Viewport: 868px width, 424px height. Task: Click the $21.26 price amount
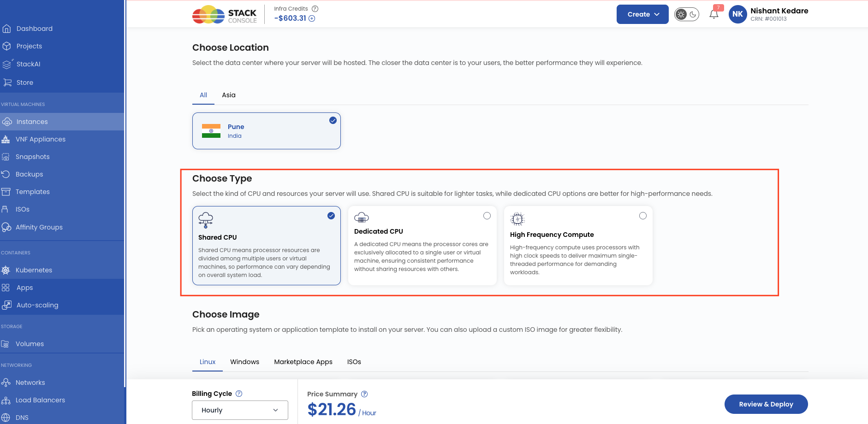[332, 409]
